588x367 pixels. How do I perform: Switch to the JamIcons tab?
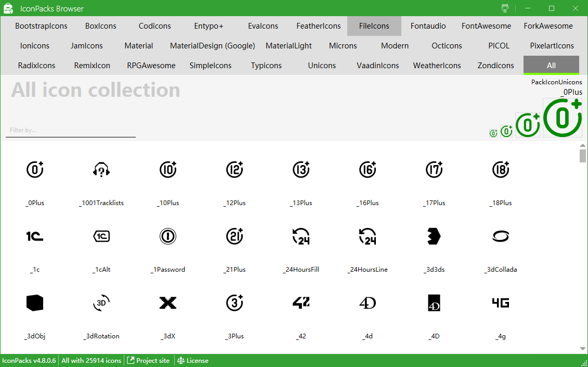click(x=87, y=46)
